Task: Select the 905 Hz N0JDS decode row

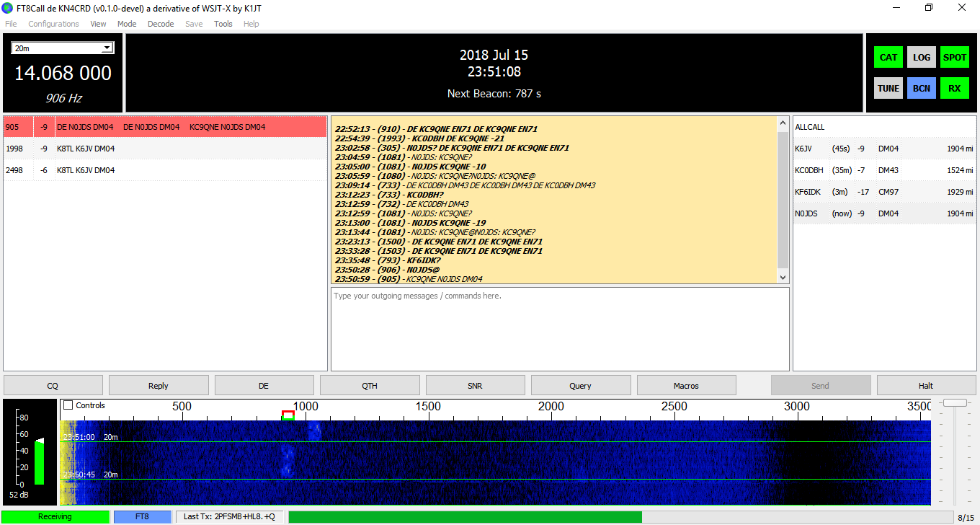Action: pos(165,127)
